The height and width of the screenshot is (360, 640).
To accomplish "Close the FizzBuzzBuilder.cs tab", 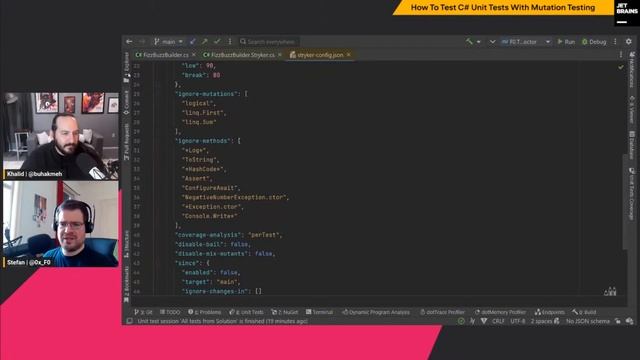I will 194,55.
